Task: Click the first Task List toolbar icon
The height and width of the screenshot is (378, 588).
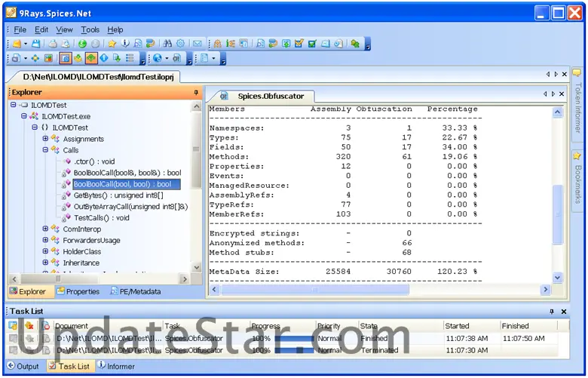Action: pyautogui.click(x=13, y=325)
